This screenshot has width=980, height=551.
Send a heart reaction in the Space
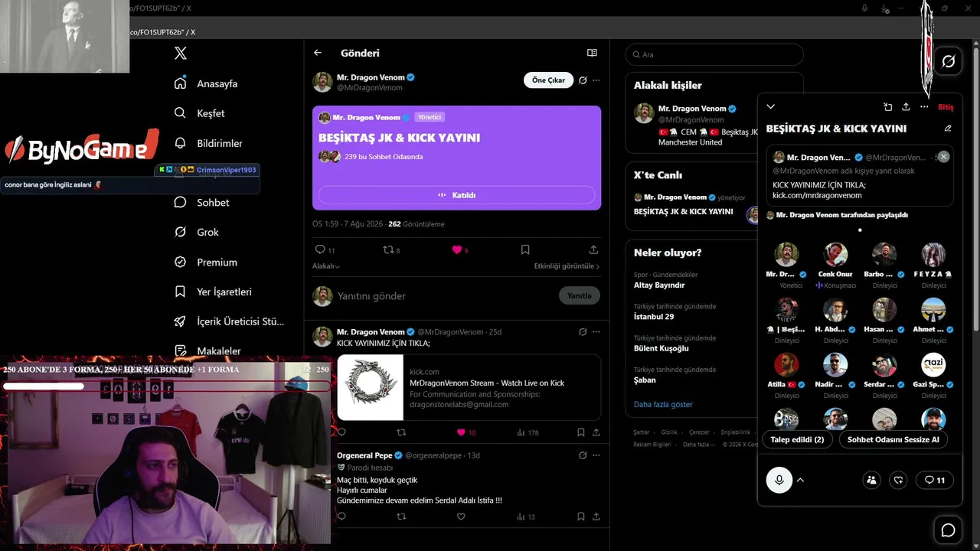(x=899, y=480)
